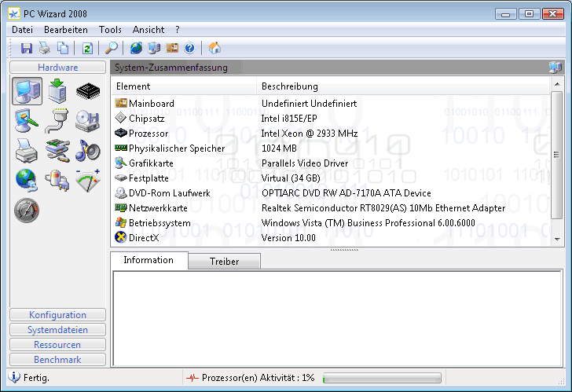Image resolution: width=572 pixels, height=392 pixels.
Task: Open the Konfiguration category
Action: click(x=57, y=315)
